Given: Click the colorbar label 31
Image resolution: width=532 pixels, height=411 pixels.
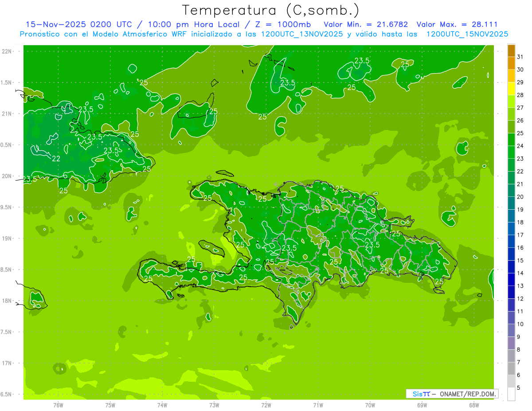Looking at the screenshot, I should [520, 57].
